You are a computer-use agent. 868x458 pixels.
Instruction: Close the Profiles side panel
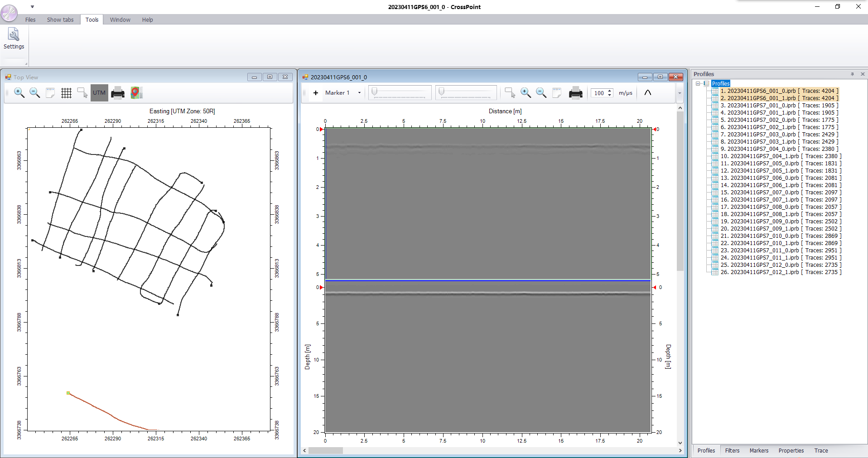click(x=863, y=74)
